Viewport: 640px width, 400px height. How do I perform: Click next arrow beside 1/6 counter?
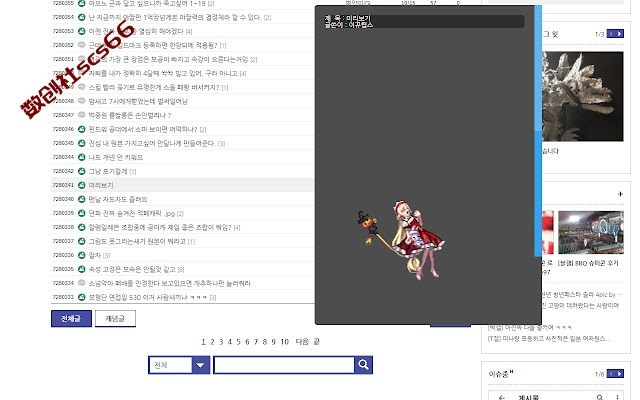click(620, 373)
